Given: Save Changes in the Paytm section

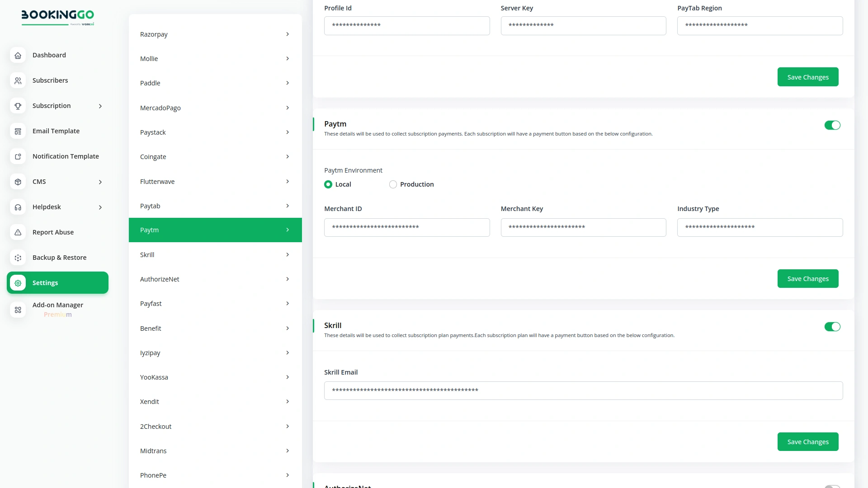Looking at the screenshot, I should 807,279.
